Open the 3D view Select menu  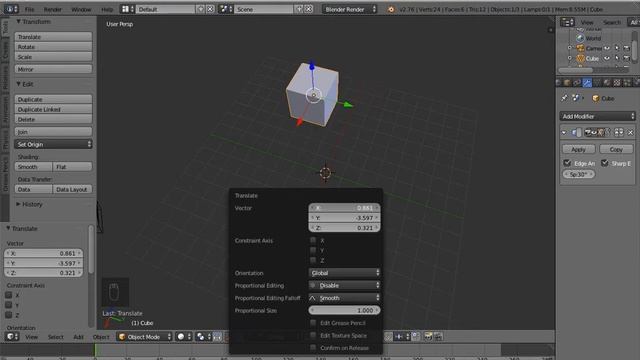[x=56, y=337]
